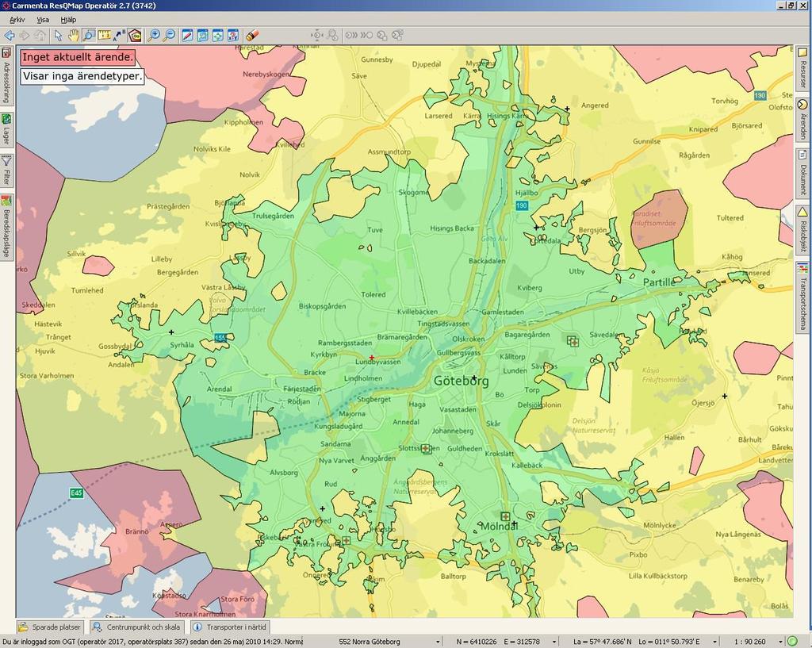Image resolution: width=812 pixels, height=648 pixels.
Task: Open the Riskobjekt side panel
Action: pos(802,231)
